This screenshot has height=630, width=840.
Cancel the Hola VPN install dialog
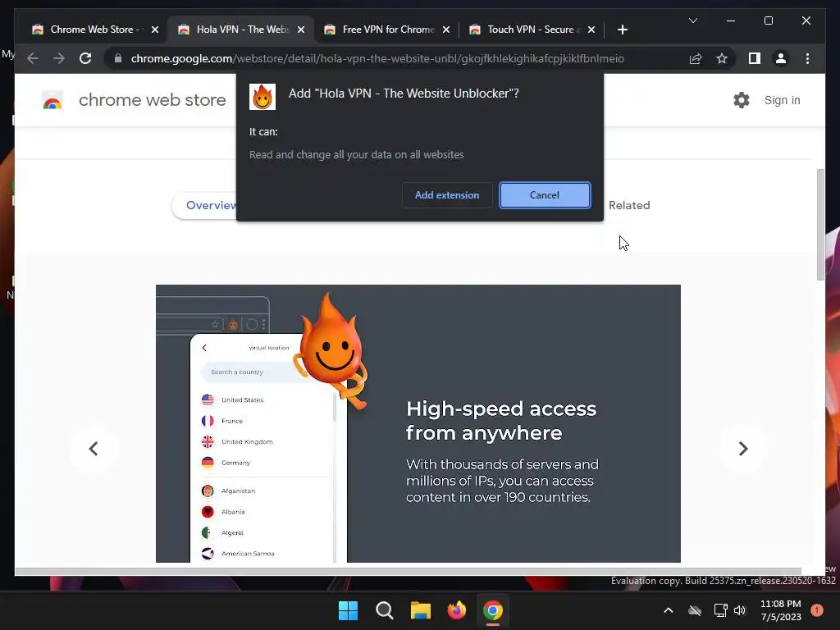click(545, 195)
